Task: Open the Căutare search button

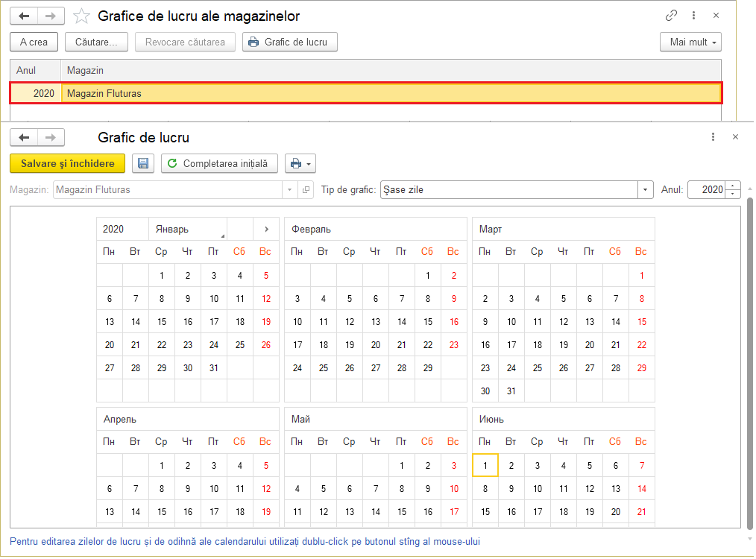Action: click(x=96, y=42)
